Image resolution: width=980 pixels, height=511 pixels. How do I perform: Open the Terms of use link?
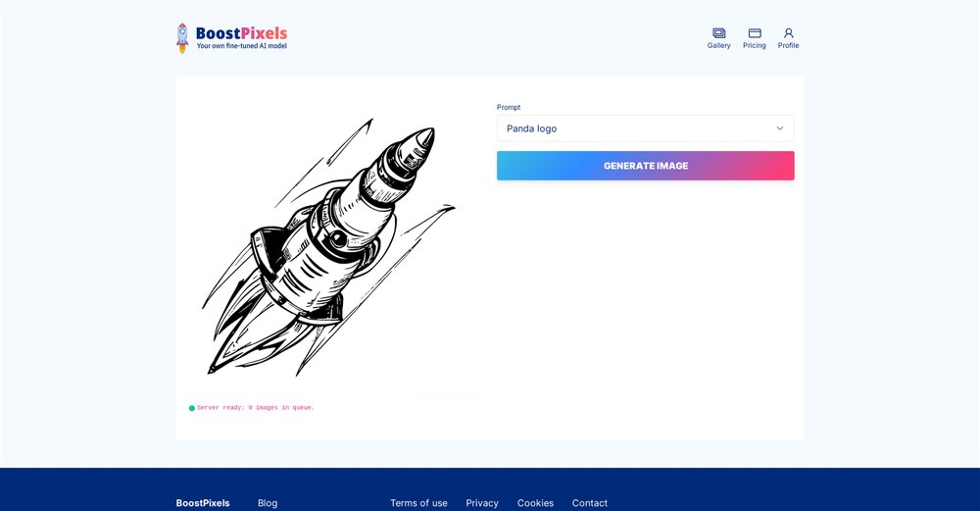point(418,503)
